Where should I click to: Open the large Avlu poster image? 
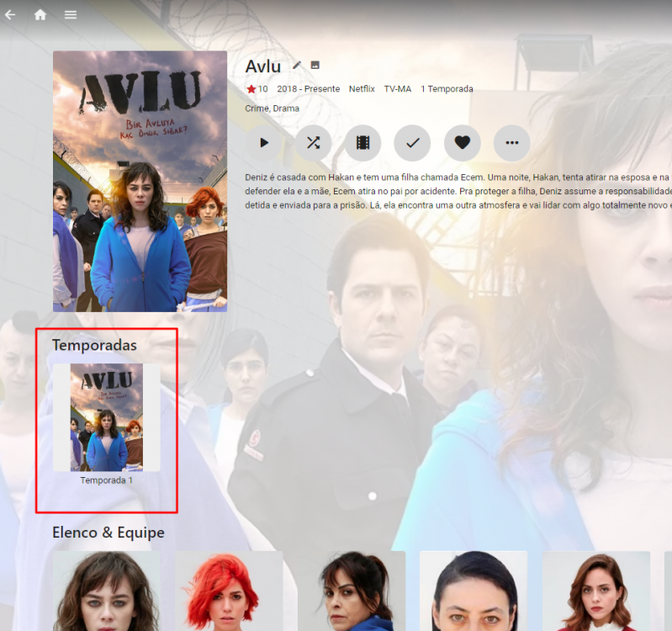[x=140, y=182]
